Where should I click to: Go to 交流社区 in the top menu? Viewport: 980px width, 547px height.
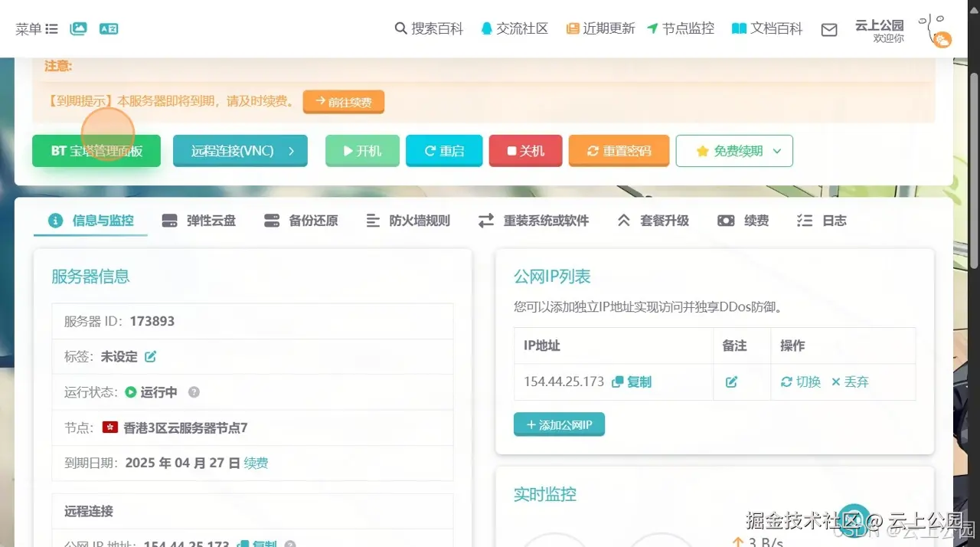514,28
